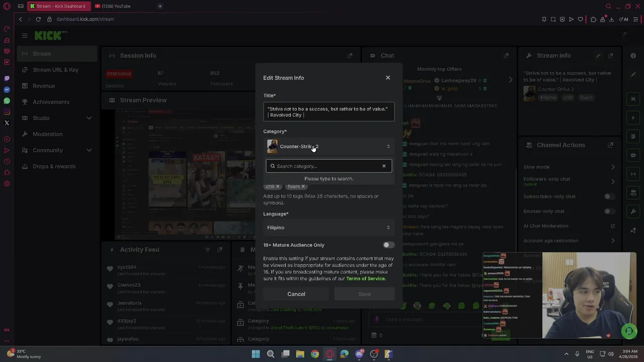
Task: Pop out the Chat panel
Action: click(x=507, y=56)
